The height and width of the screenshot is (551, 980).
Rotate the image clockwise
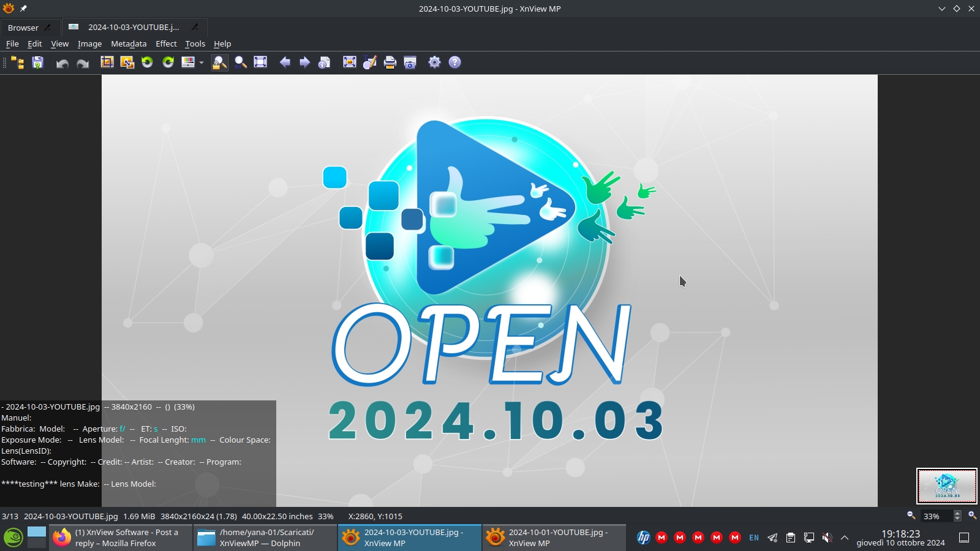tap(168, 62)
